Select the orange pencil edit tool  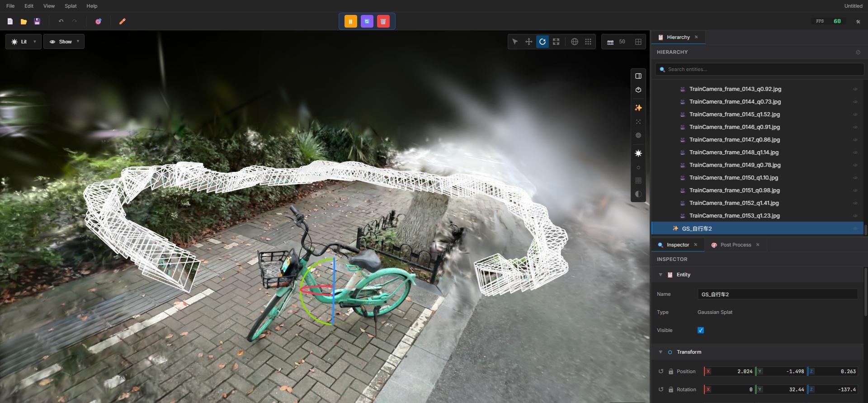click(x=122, y=21)
